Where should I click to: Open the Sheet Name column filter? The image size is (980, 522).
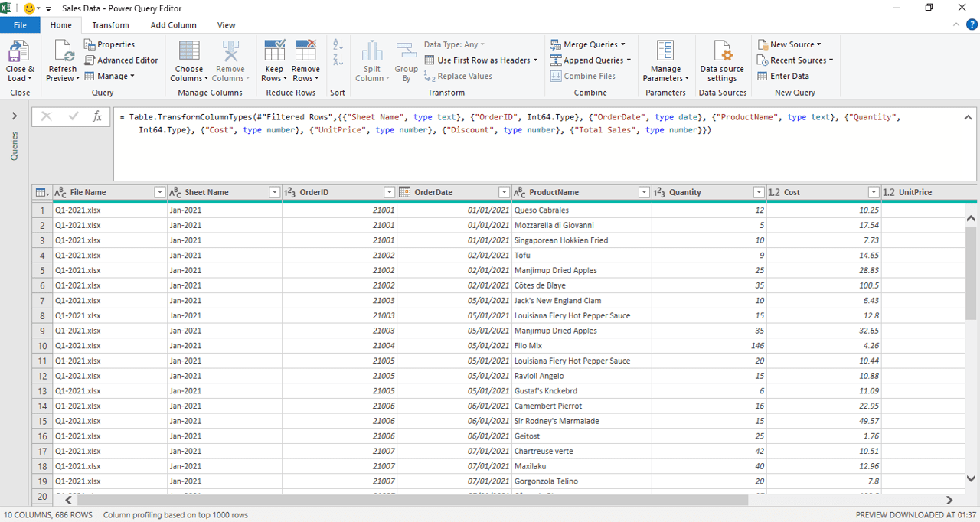(275, 192)
